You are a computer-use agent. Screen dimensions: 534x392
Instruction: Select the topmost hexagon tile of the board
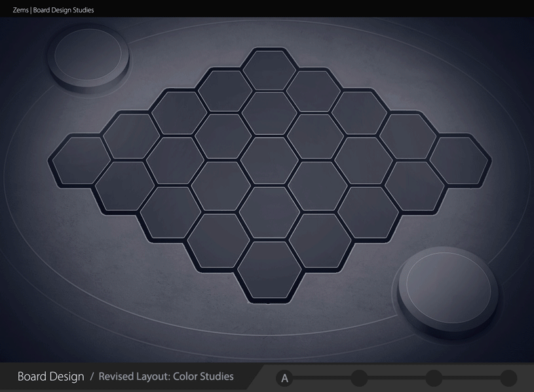[269, 70]
